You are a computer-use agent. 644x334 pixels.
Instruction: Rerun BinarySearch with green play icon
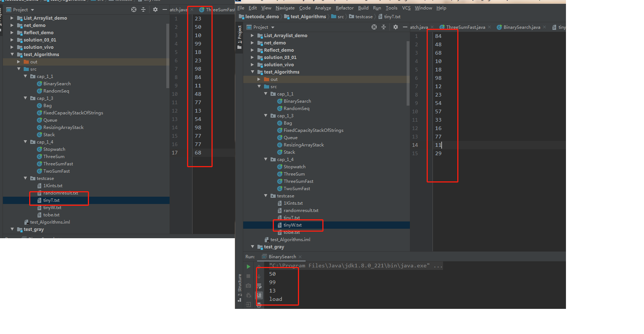(x=248, y=267)
